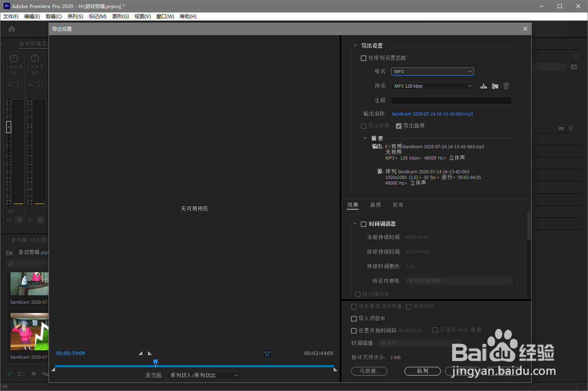Viewport: 588px width, 391px height.
Task: Click the set in point marker icon
Action: click(x=140, y=353)
